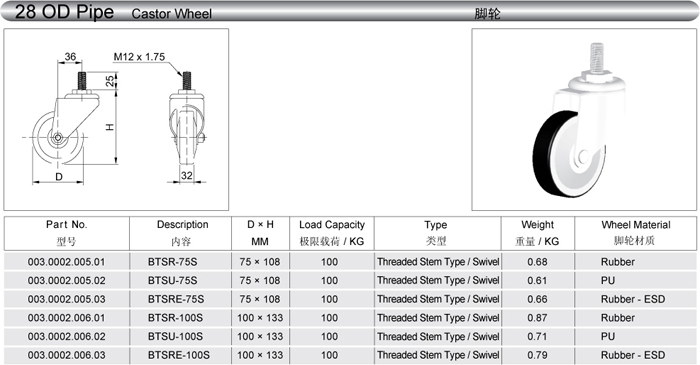The height and width of the screenshot is (365, 700).
Task: Select part number 003.0002.006.03
Action: point(67,355)
